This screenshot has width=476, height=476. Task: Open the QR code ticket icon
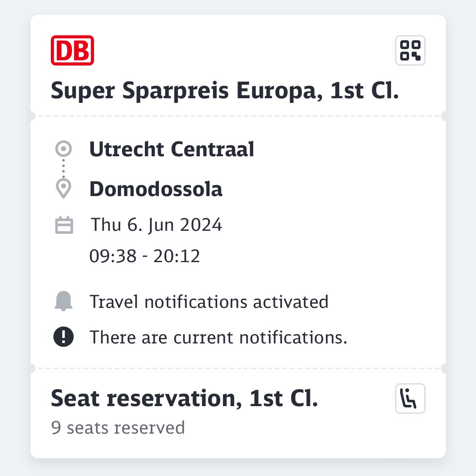[410, 50]
